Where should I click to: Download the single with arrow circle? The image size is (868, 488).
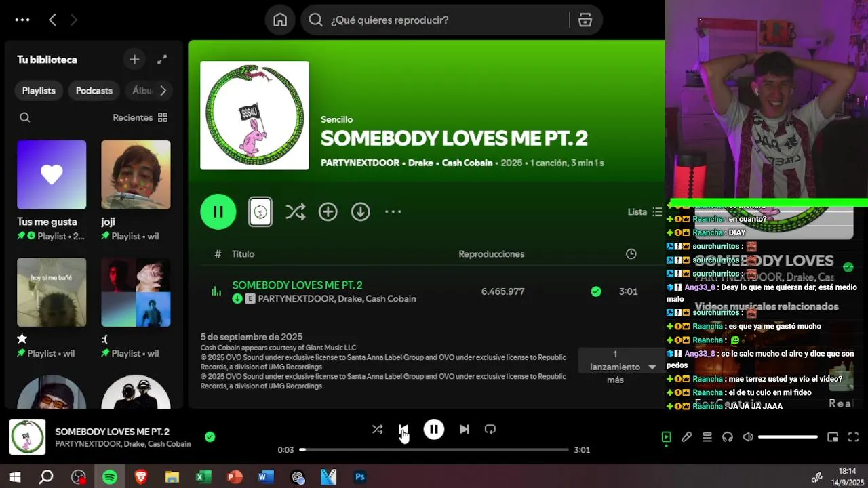coord(361,212)
